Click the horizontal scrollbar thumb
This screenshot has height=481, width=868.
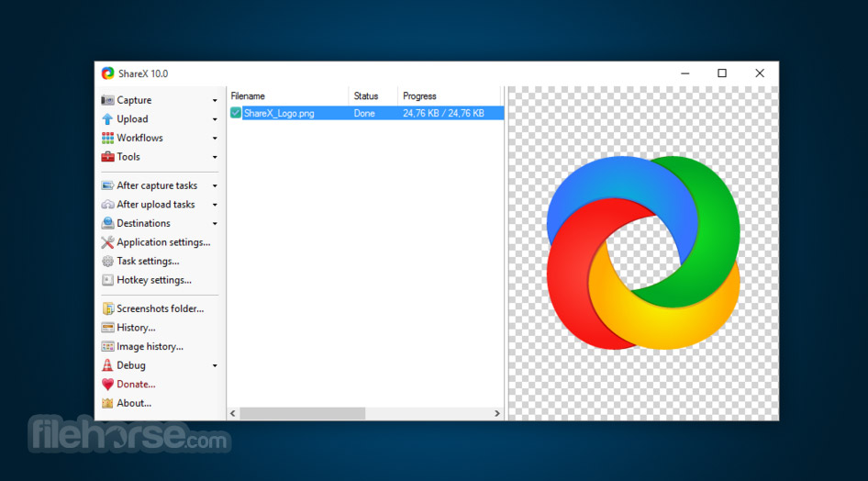pos(302,413)
